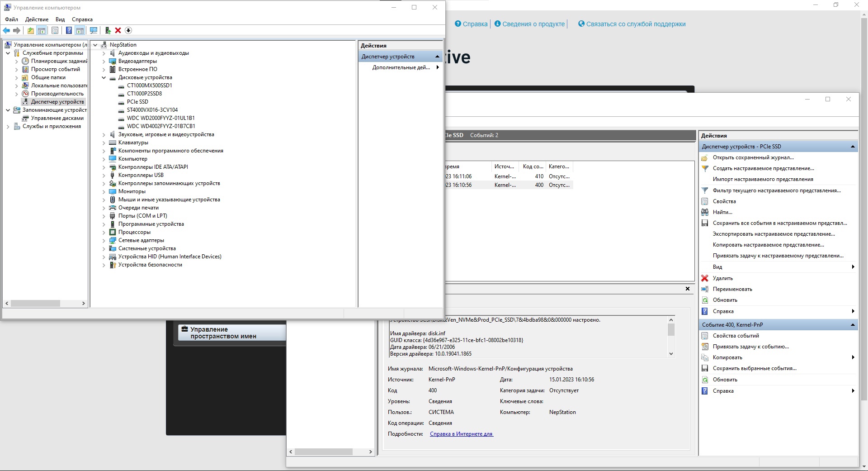
Task: Click the Открыть сохраненный журнал folder icon
Action: coord(705,157)
